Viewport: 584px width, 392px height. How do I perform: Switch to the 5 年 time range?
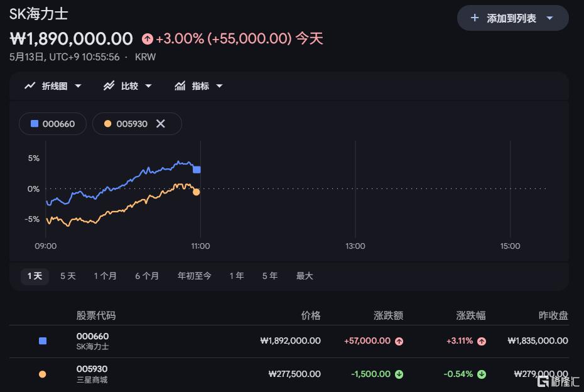[x=269, y=276]
